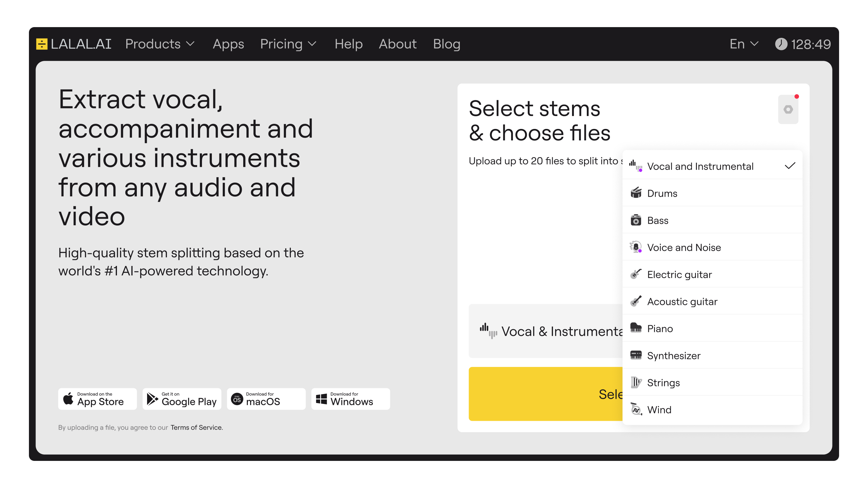
Task: Open the Terms of Service link
Action: click(x=197, y=427)
